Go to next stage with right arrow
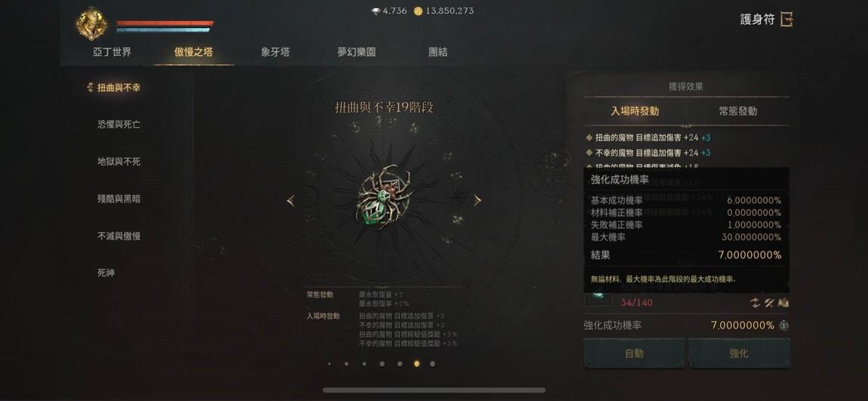The height and width of the screenshot is (401, 868). point(477,201)
